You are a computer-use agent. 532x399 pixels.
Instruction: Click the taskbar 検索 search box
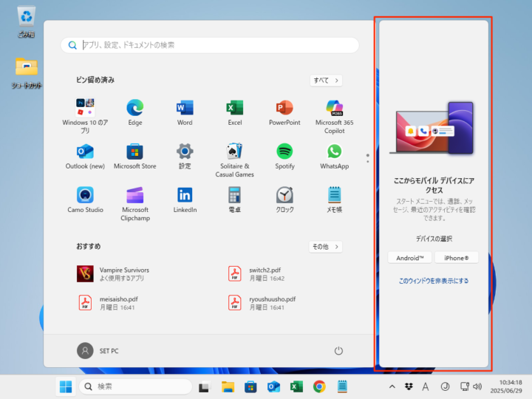click(136, 386)
